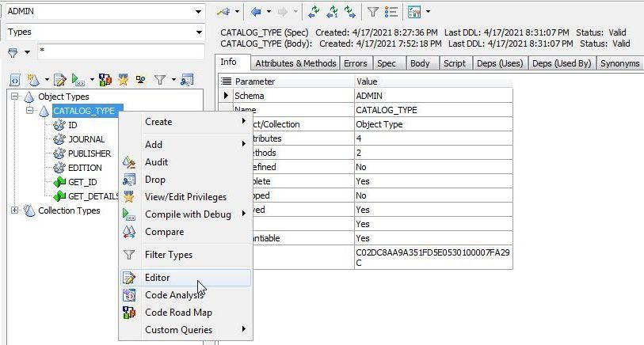Click the gold star privileges toolbar icon
The height and width of the screenshot is (345, 644).
(124, 80)
